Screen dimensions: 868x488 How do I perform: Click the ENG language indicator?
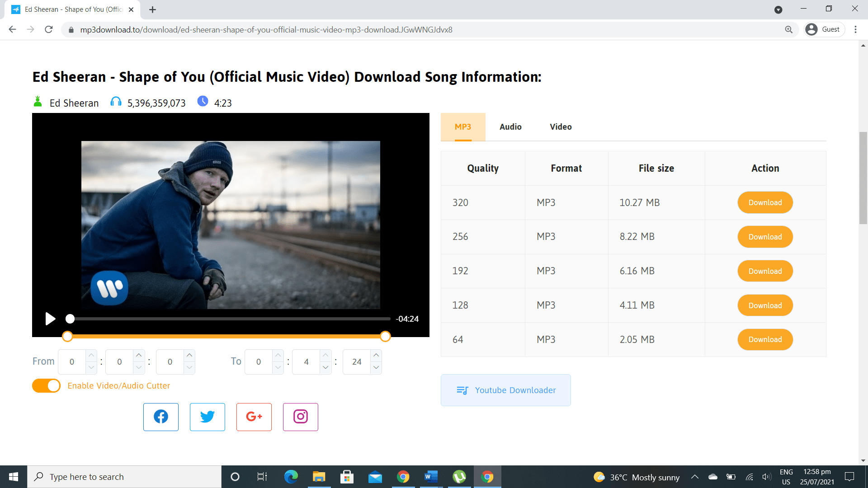(x=786, y=477)
